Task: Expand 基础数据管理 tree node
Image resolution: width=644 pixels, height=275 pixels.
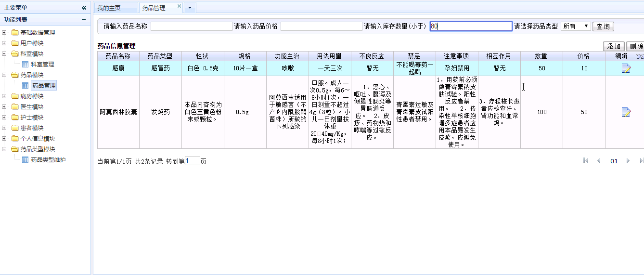Action: [x=4, y=33]
